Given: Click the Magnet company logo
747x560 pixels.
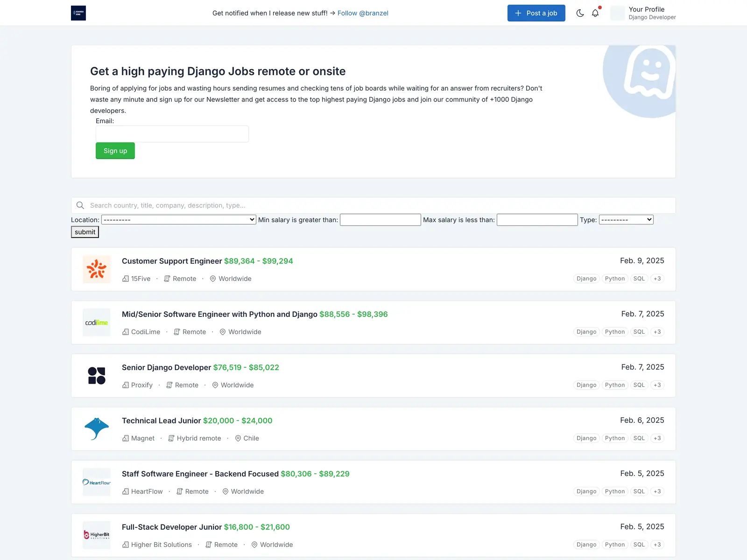Looking at the screenshot, I should coord(97,429).
